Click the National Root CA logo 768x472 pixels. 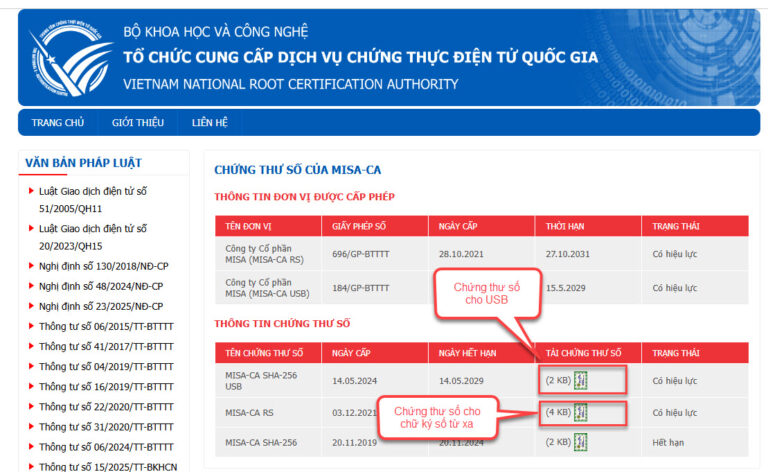pos(71,58)
